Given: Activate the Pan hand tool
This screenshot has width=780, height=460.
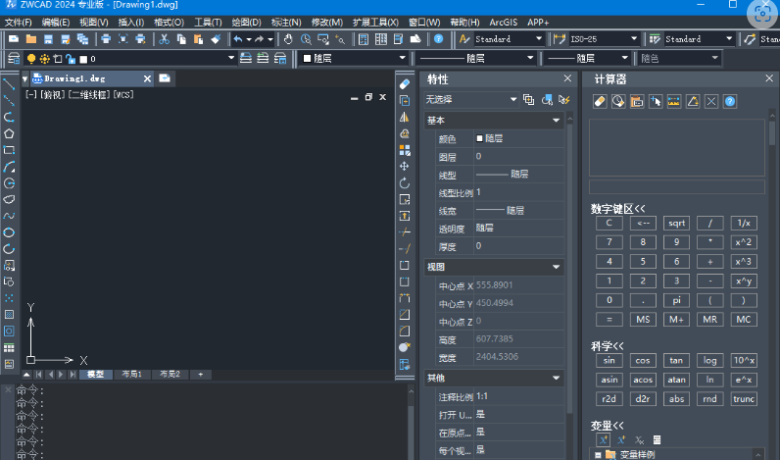Looking at the screenshot, I should coord(288,39).
